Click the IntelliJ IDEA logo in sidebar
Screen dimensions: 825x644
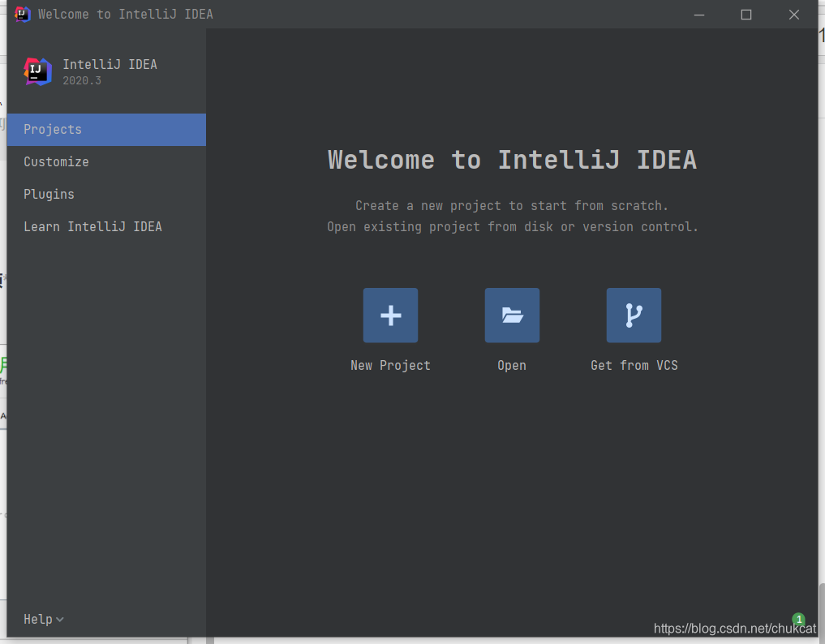click(38, 71)
